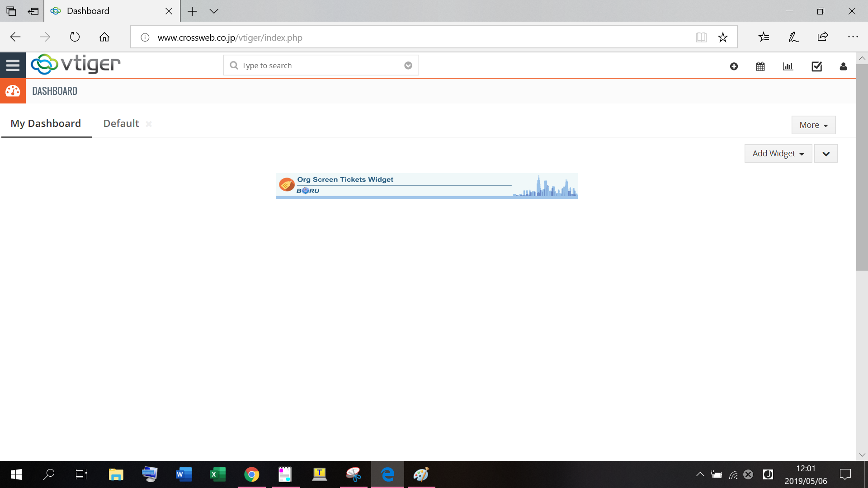Expand the More tabs dropdown
The height and width of the screenshot is (488, 868).
(813, 125)
